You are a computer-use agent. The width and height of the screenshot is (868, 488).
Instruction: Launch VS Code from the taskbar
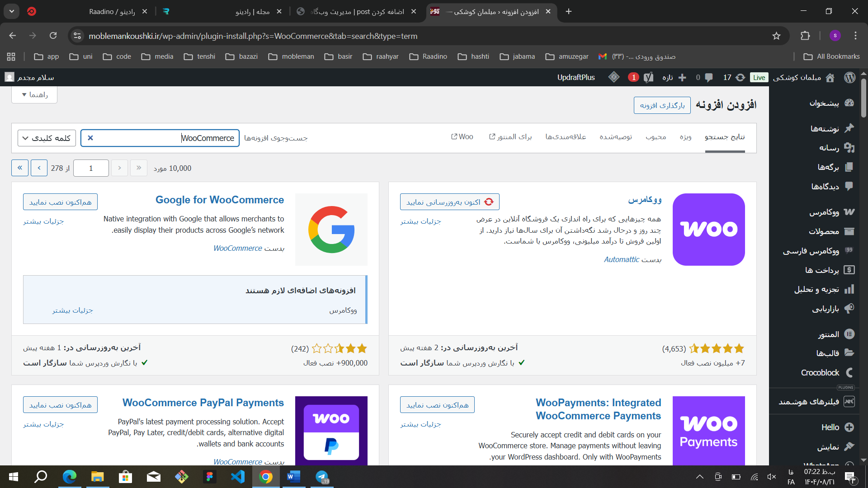pos(238,477)
